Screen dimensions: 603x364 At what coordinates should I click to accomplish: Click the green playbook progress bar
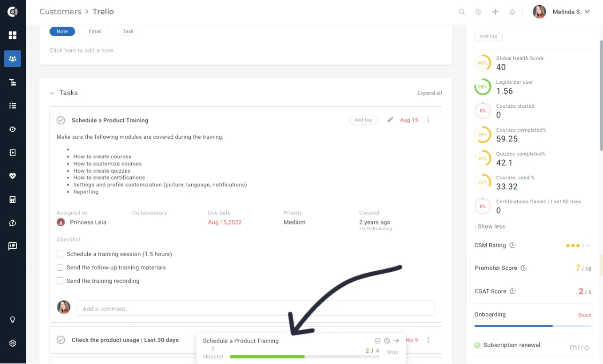(304, 357)
